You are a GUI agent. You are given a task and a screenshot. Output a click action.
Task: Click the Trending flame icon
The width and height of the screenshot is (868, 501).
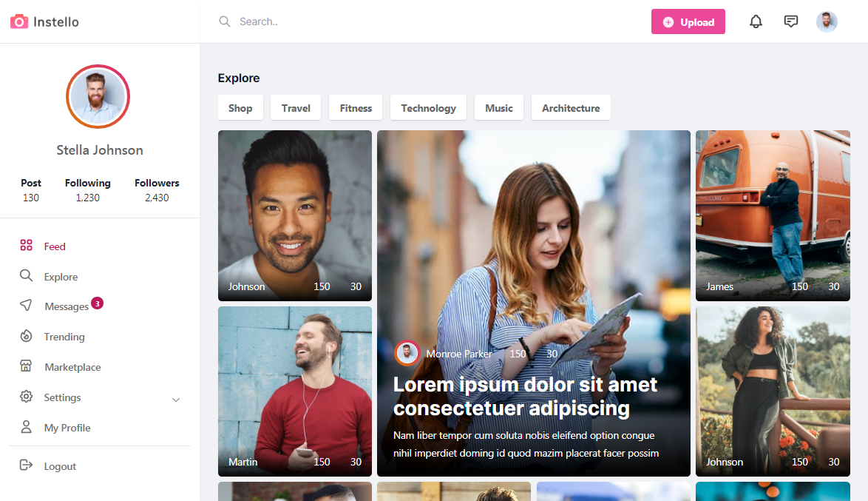[26, 336]
